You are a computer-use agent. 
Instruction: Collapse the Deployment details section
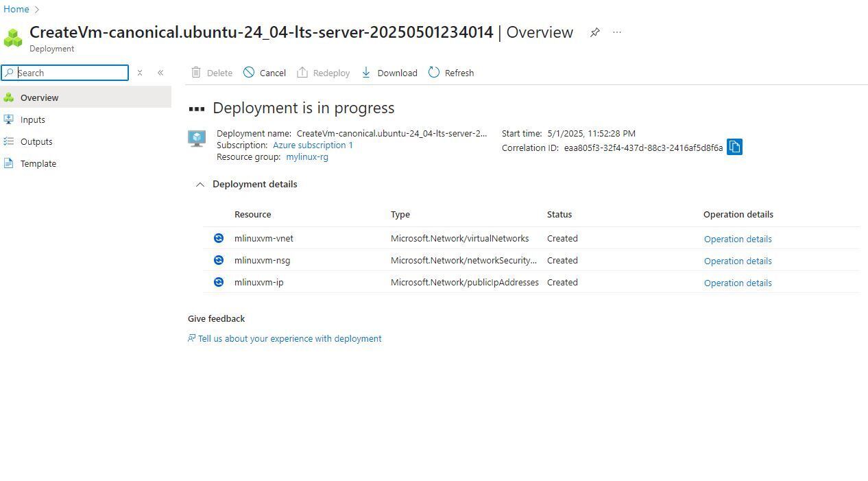point(200,184)
